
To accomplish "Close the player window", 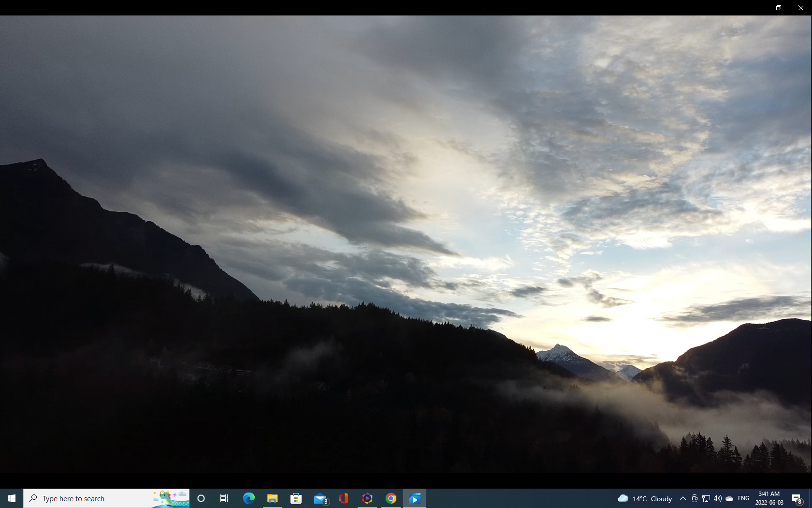I will [801, 8].
